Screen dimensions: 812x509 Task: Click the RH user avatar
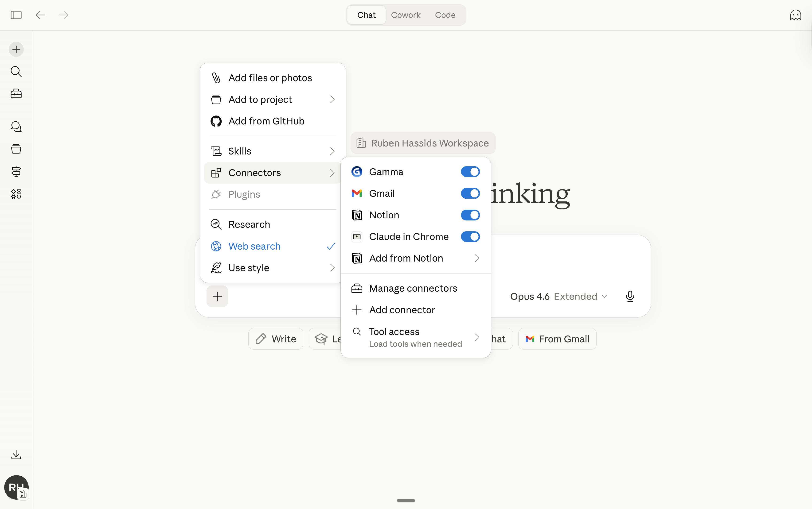(16, 487)
